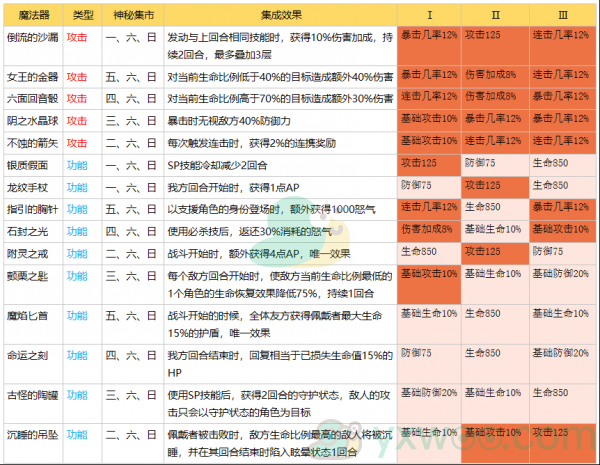Image resolution: width=600 pixels, height=465 pixels.
Task: Select the item name '沉睡的吊坠'
Action: click(x=33, y=435)
